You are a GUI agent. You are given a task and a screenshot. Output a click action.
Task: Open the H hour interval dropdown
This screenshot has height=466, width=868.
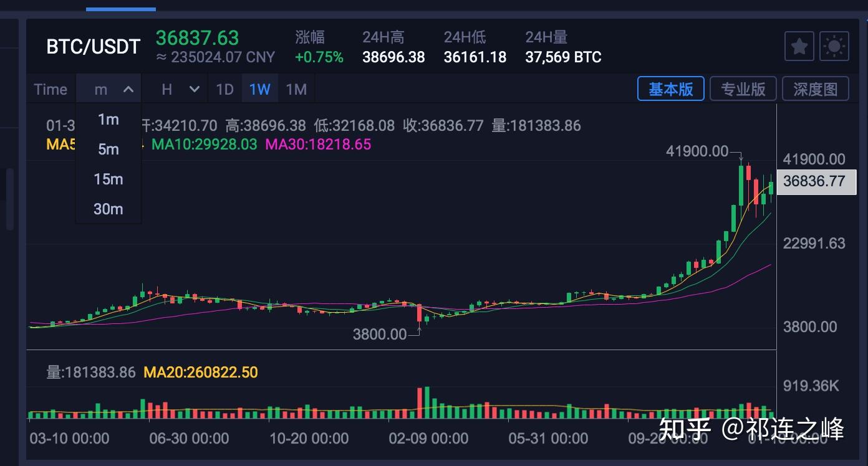[180, 89]
